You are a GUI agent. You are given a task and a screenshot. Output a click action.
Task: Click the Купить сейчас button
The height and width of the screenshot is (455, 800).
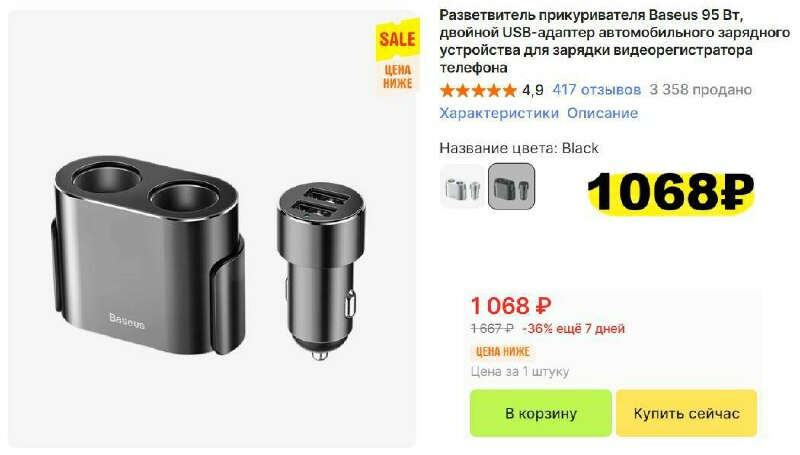coord(686,413)
